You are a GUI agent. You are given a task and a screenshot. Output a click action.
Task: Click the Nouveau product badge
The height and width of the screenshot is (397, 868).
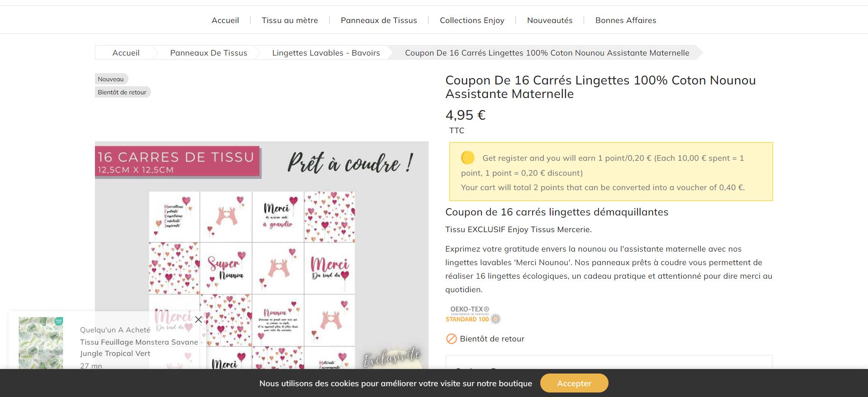pyautogui.click(x=111, y=79)
